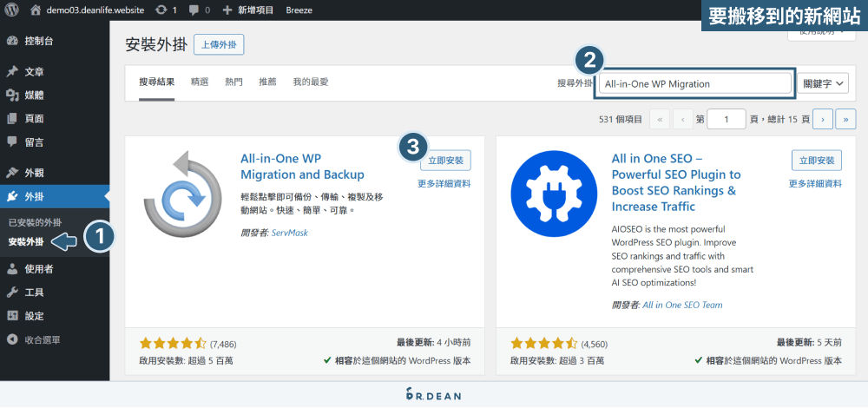Viewport: 868px width, 408px height.
Task: Install All in One SEO with 立即安裝
Action: tap(817, 160)
